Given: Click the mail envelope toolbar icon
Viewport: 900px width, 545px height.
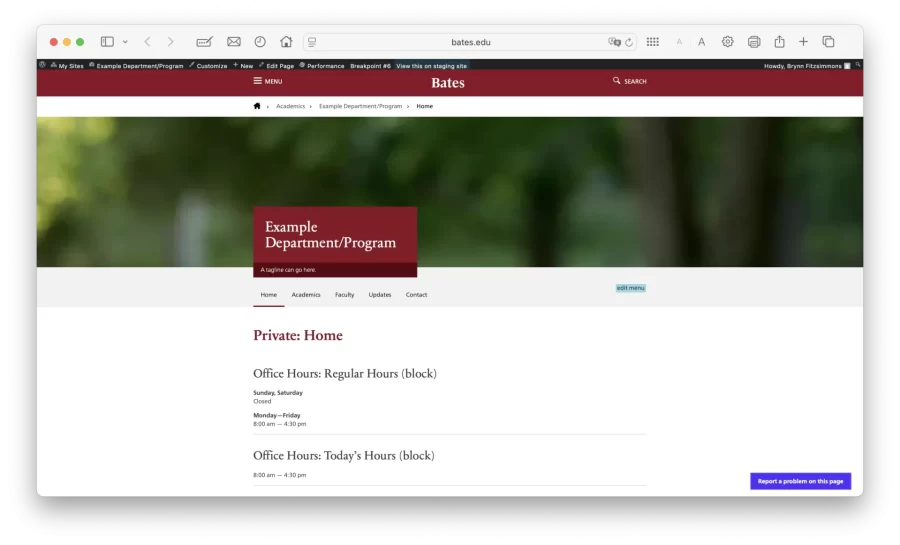Looking at the screenshot, I should (234, 42).
